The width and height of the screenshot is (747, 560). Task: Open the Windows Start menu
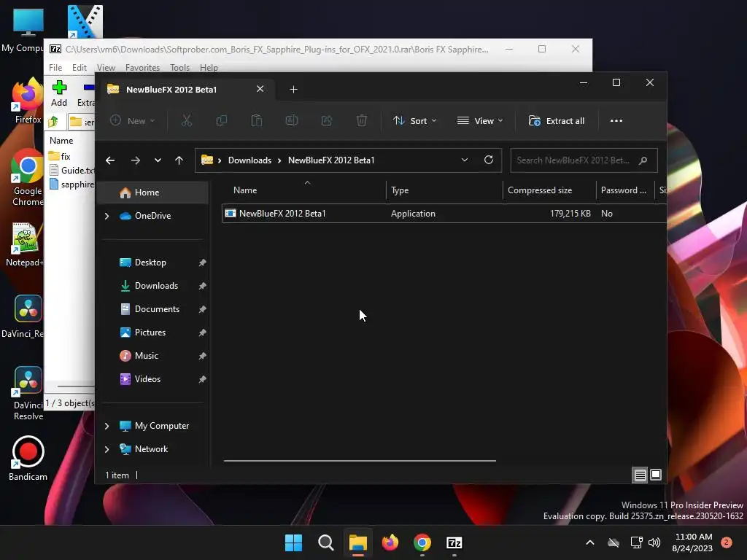click(293, 542)
